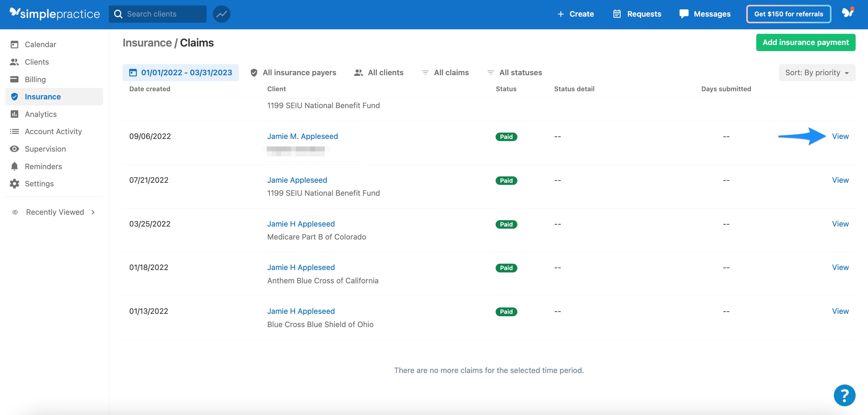
Task: Expand Recently Viewed chevron
Action: tap(93, 212)
